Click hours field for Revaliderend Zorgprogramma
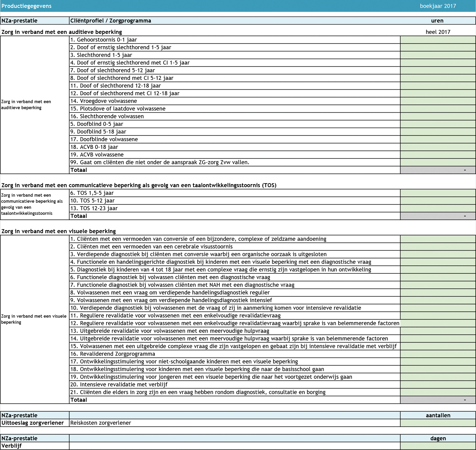This screenshot has width=476, height=450. (x=438, y=354)
